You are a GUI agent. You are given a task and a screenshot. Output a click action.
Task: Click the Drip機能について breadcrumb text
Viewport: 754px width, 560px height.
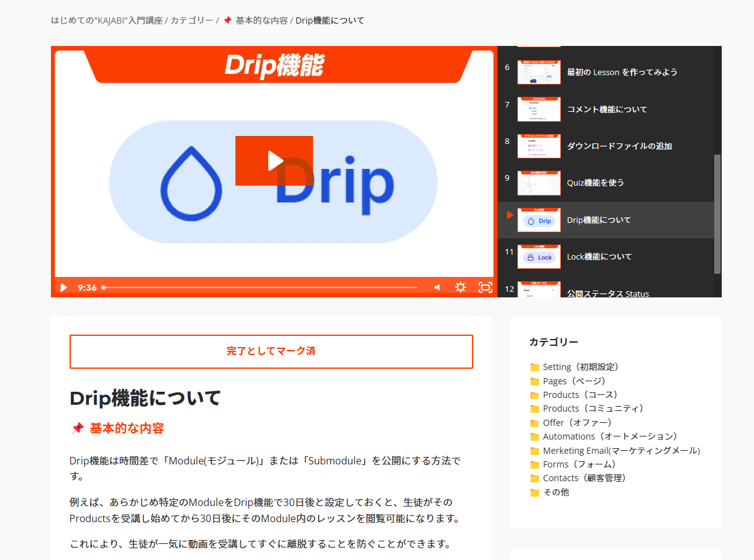[x=330, y=20]
